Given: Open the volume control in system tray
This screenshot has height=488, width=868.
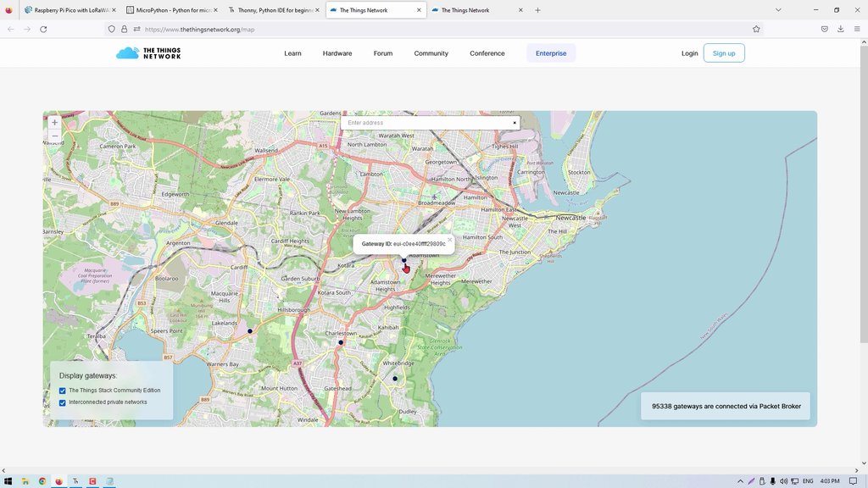Looking at the screenshot, I should (783, 481).
